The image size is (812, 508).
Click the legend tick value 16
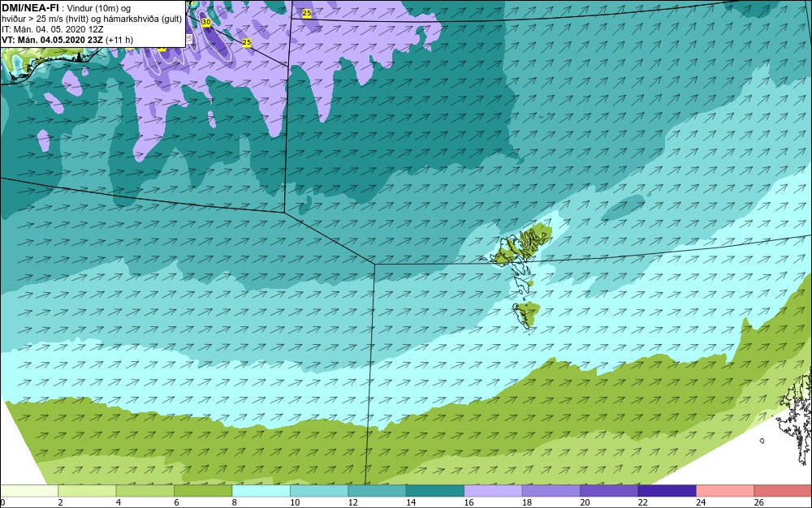tap(469, 502)
